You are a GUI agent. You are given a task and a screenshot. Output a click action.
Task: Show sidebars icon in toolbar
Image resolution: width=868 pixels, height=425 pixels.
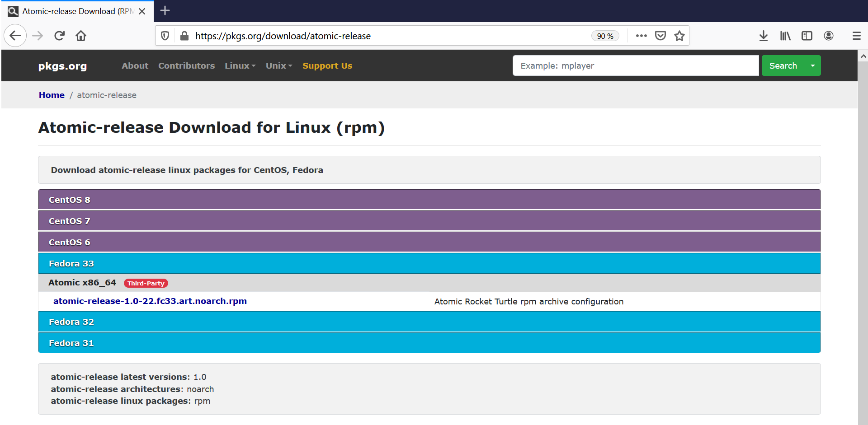[x=807, y=36]
